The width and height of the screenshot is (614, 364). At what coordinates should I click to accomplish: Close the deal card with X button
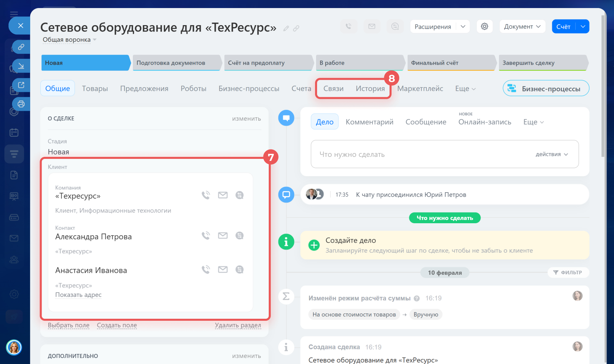(20, 25)
